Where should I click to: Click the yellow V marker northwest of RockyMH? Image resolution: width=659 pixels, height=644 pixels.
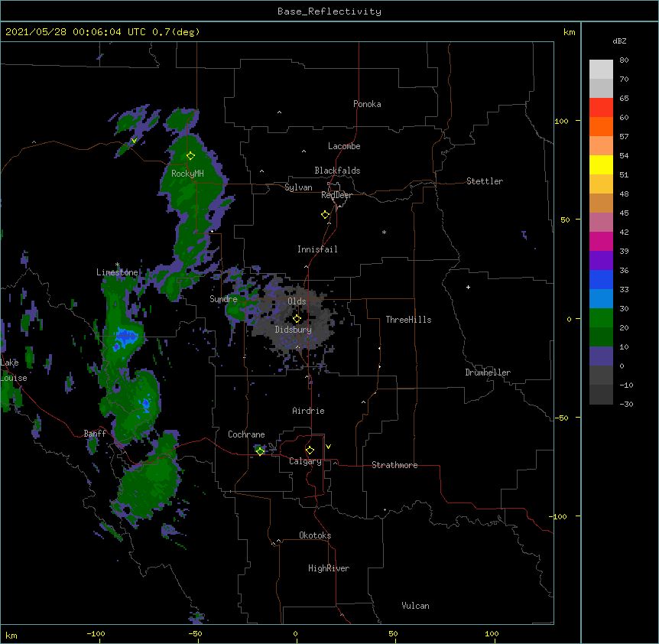[134, 141]
